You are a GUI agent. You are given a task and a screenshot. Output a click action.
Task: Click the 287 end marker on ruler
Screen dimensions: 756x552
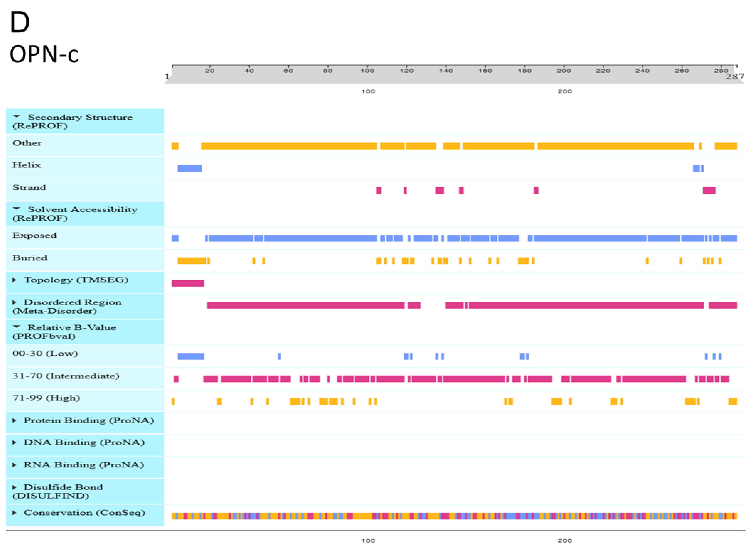point(735,77)
